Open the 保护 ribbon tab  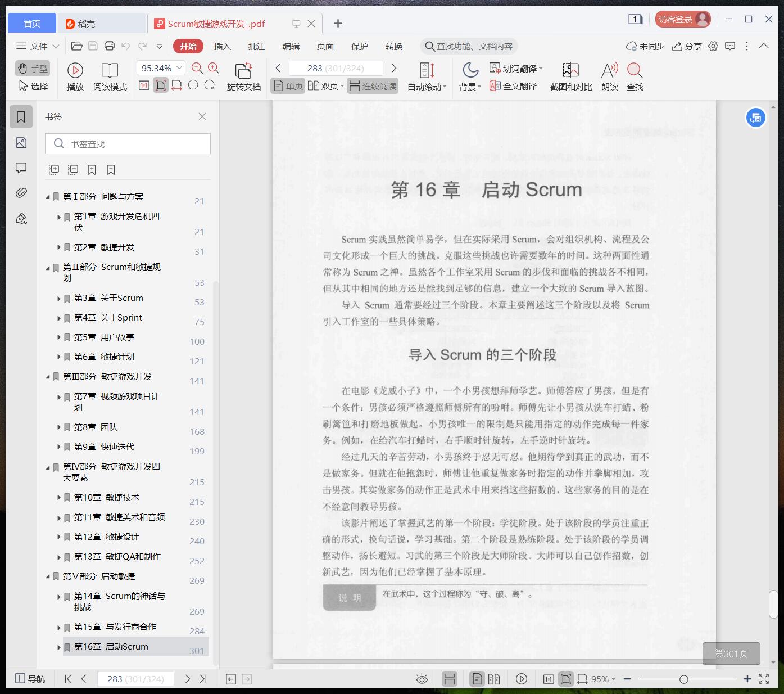point(360,46)
